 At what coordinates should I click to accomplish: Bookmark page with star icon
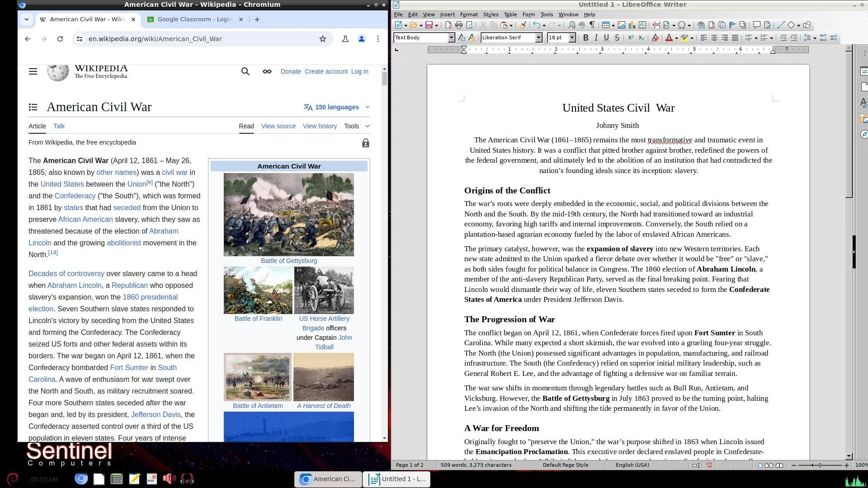pos(323,39)
